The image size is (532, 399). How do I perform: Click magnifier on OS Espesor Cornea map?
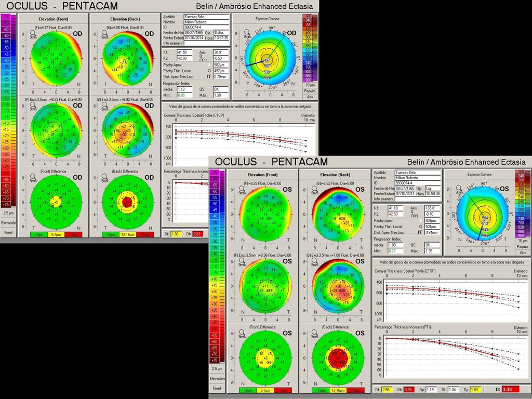coord(459,189)
